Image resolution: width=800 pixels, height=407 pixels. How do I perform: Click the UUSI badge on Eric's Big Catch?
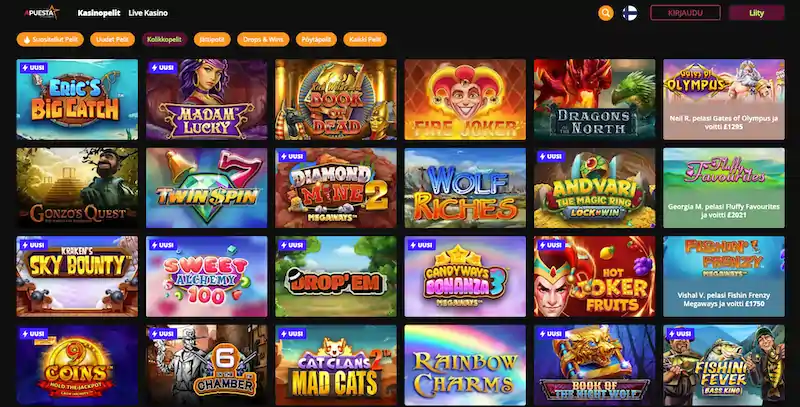click(33, 67)
